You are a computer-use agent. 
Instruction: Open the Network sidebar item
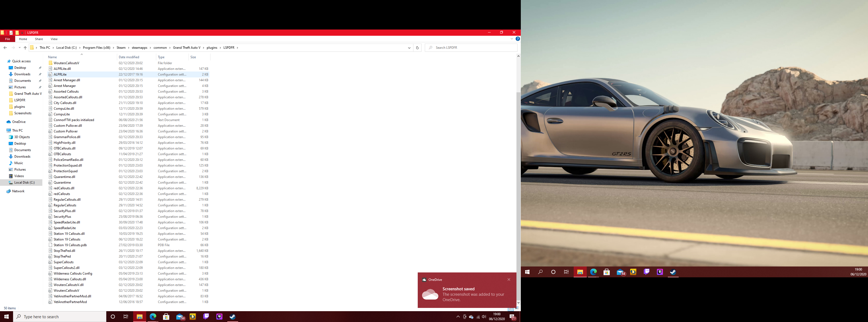pyautogui.click(x=18, y=191)
